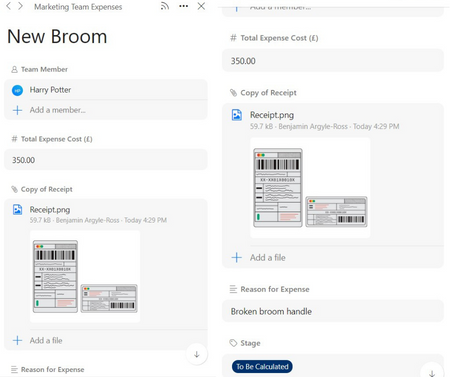The width and height of the screenshot is (450, 377).
Task: Click Add a member text in left panel
Action: tap(58, 110)
